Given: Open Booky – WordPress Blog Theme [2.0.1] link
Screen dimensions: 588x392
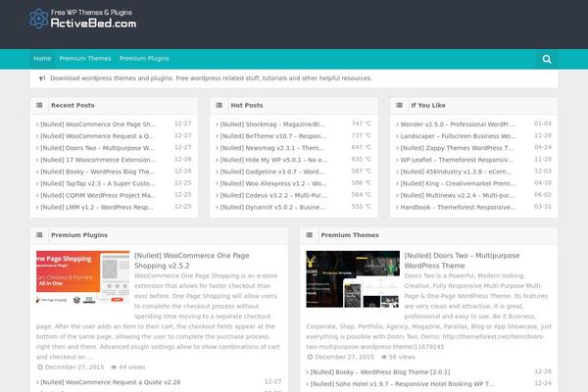Looking at the screenshot, I should pyautogui.click(x=380, y=372).
